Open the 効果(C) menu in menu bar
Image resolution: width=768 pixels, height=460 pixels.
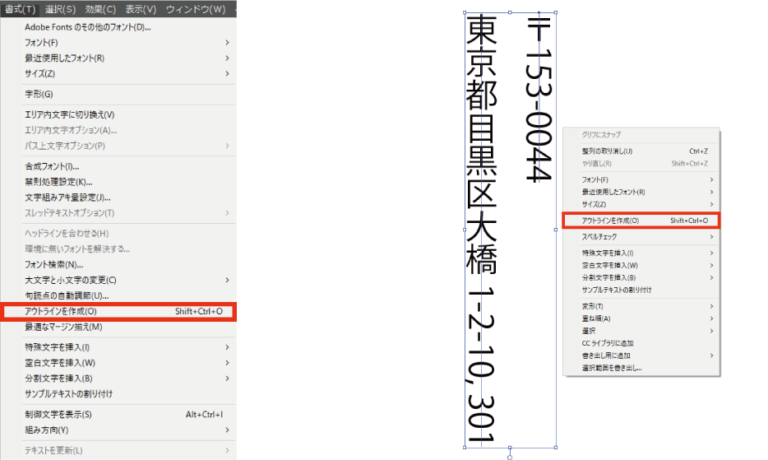click(x=100, y=9)
